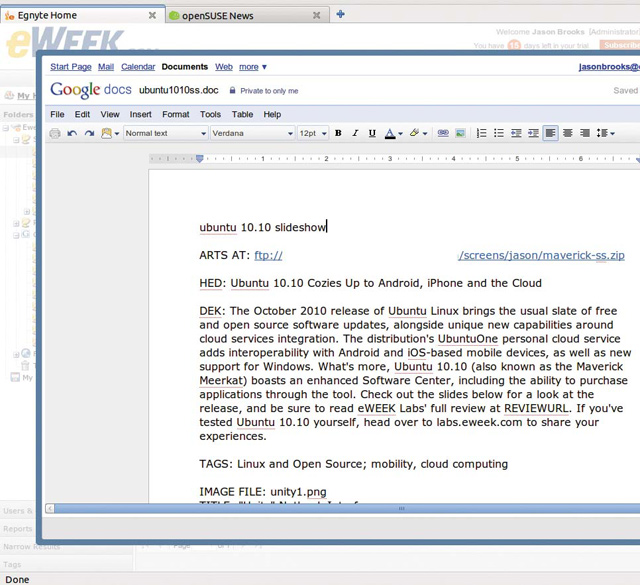
Task: Click the jasonbrooks account link
Action: coord(609,67)
